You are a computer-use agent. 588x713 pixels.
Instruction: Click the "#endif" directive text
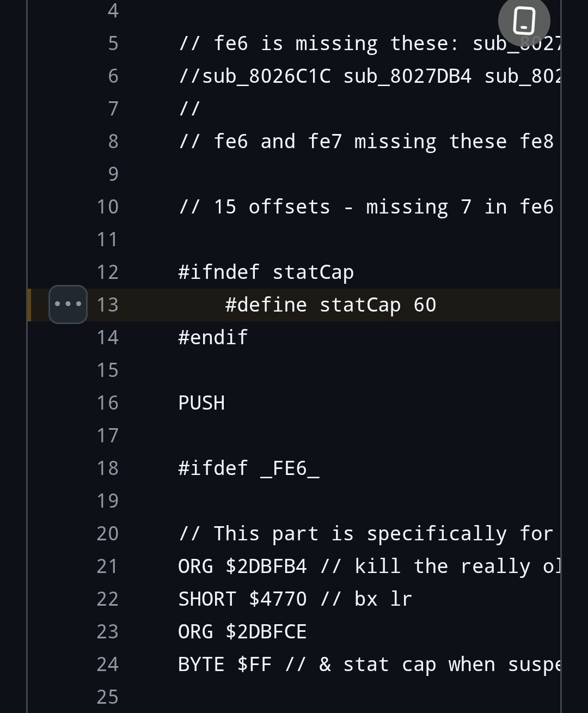(x=213, y=337)
